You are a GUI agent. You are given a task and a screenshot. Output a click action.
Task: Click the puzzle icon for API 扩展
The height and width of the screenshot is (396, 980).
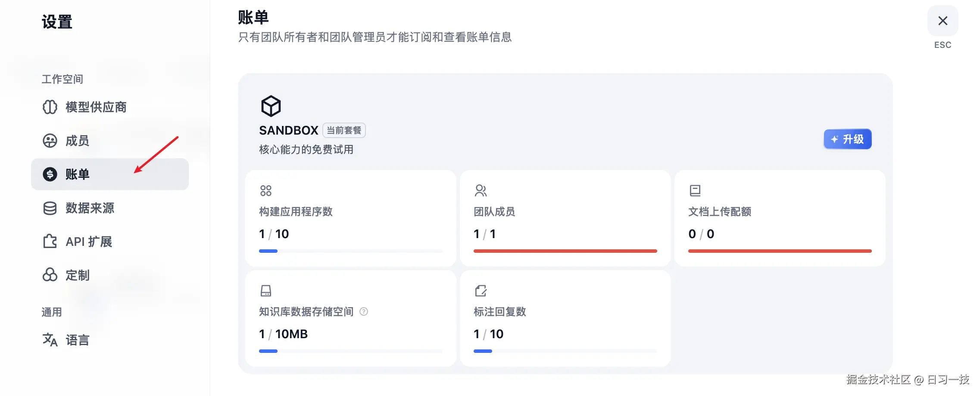(x=50, y=242)
